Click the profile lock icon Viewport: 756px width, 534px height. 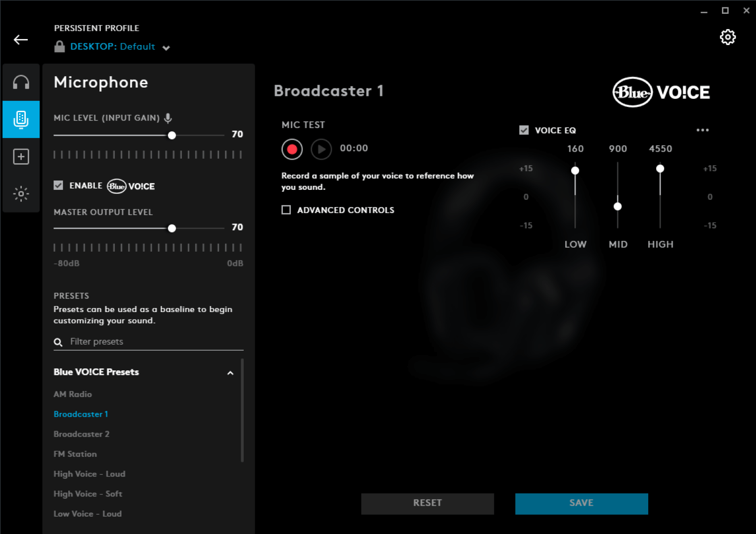point(59,46)
